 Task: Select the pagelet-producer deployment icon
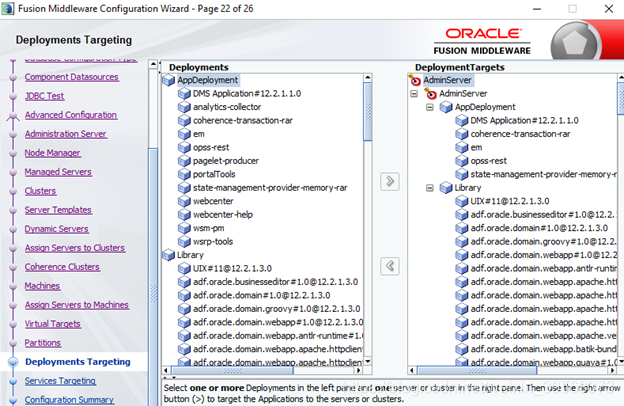click(184, 161)
